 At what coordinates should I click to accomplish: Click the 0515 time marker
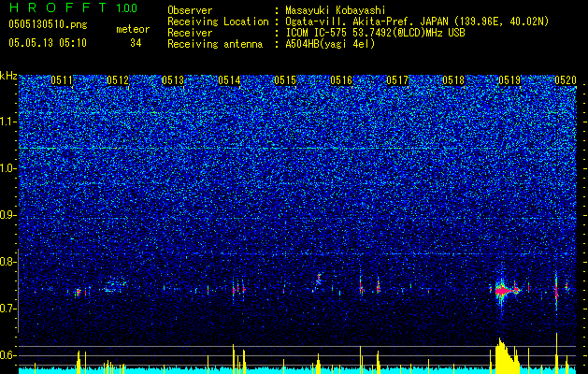point(285,80)
